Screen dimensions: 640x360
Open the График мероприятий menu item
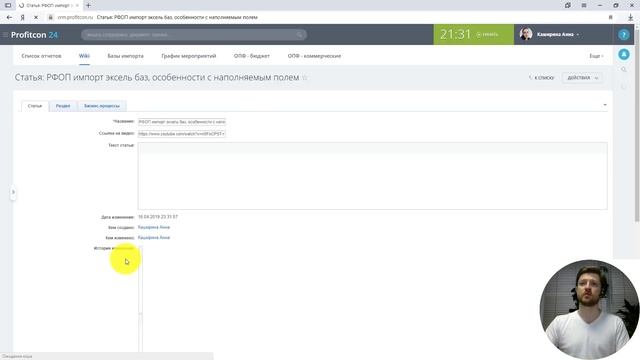pos(189,56)
